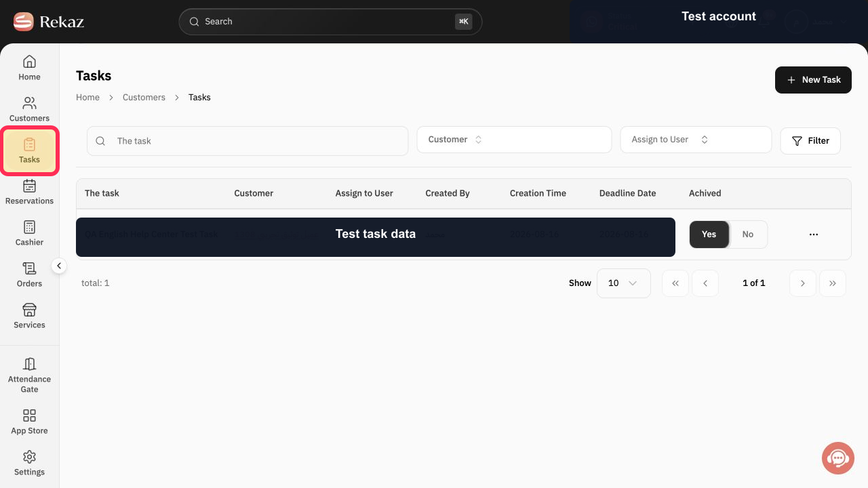Click the Customers breadcrumb link
The width and height of the screenshot is (868, 488).
(144, 98)
